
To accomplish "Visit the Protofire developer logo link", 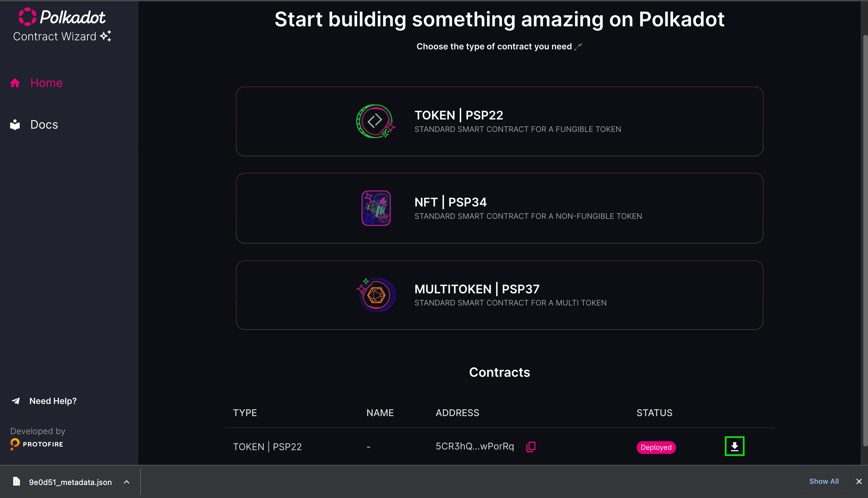I will pyautogui.click(x=37, y=444).
